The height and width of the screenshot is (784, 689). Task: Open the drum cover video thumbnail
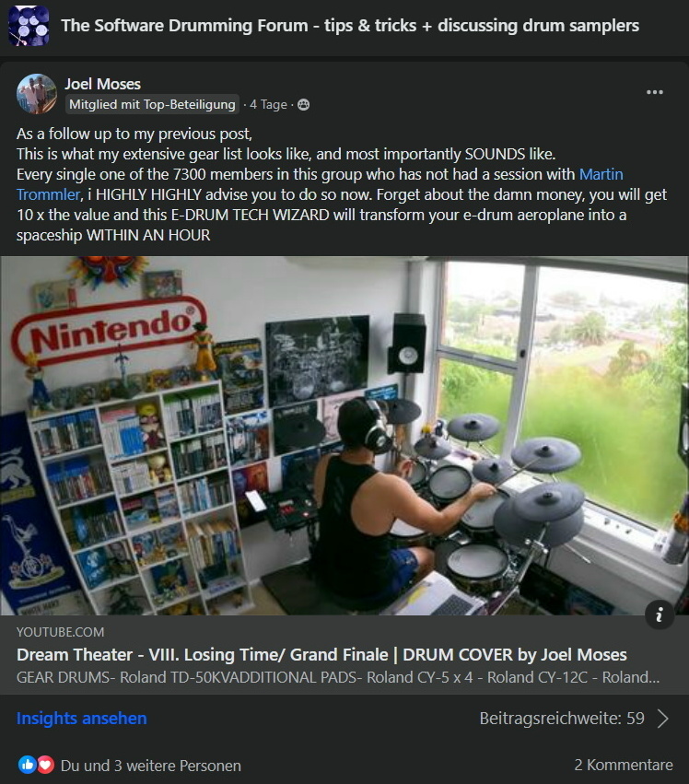click(x=344, y=436)
